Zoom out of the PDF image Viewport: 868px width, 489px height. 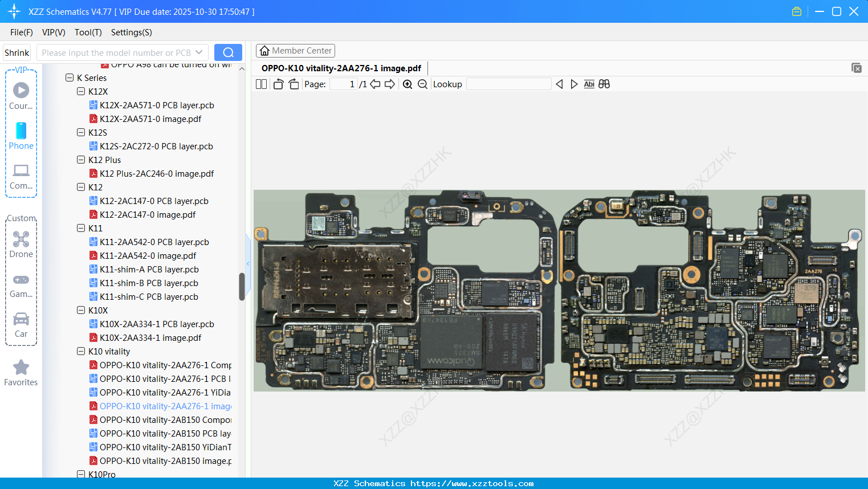point(422,84)
